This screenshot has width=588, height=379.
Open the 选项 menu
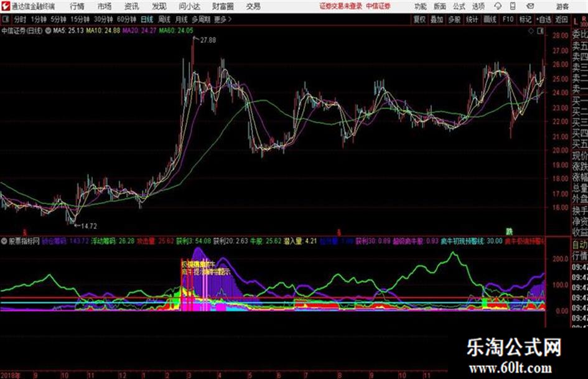pyautogui.click(x=478, y=6)
